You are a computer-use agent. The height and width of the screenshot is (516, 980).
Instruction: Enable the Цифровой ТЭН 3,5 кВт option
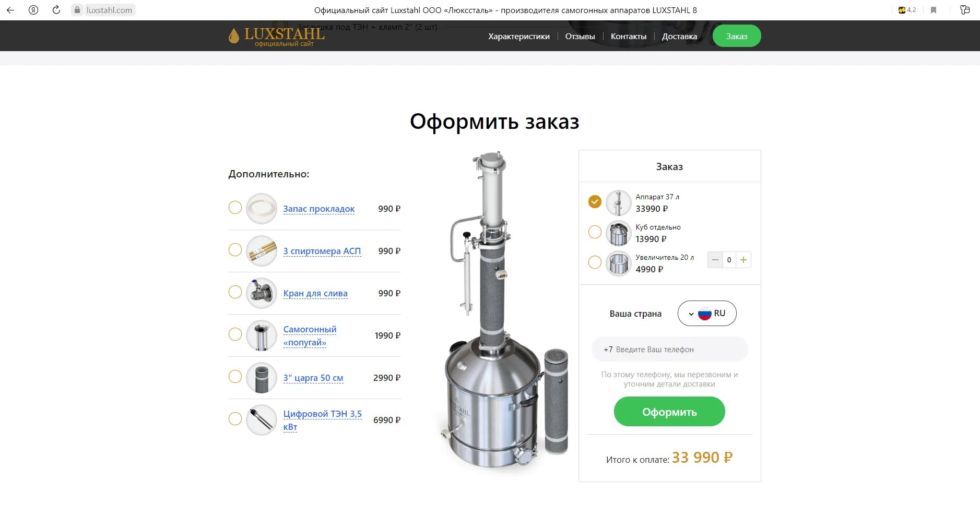(x=235, y=418)
